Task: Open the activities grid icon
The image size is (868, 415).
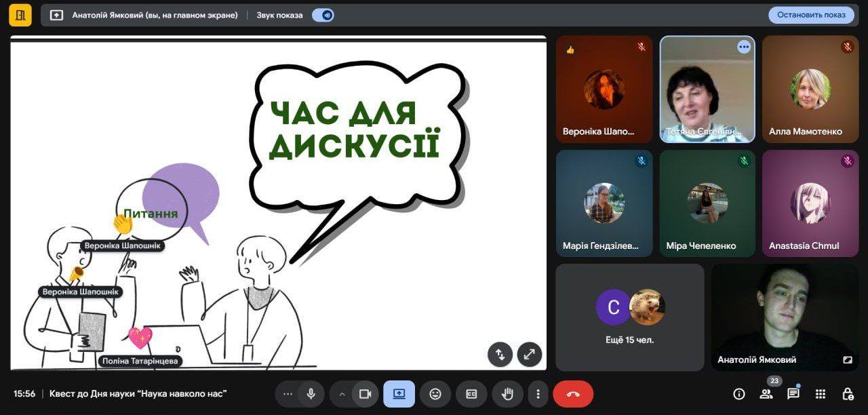Action: tap(820, 394)
